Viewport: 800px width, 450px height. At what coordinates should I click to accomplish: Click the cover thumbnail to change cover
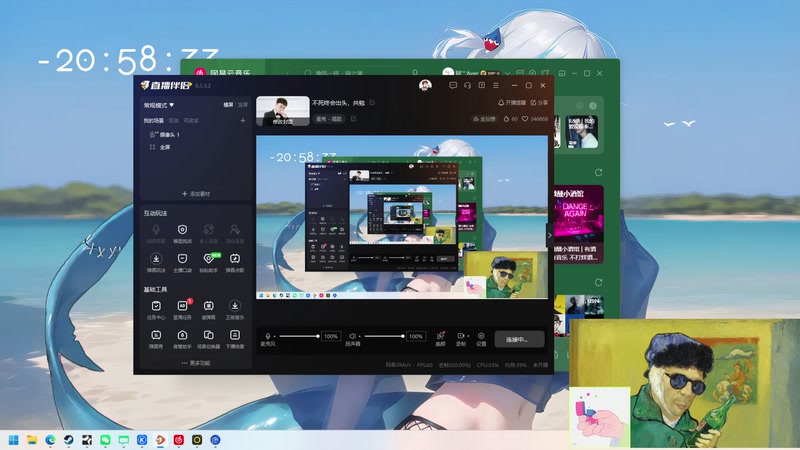[x=283, y=111]
